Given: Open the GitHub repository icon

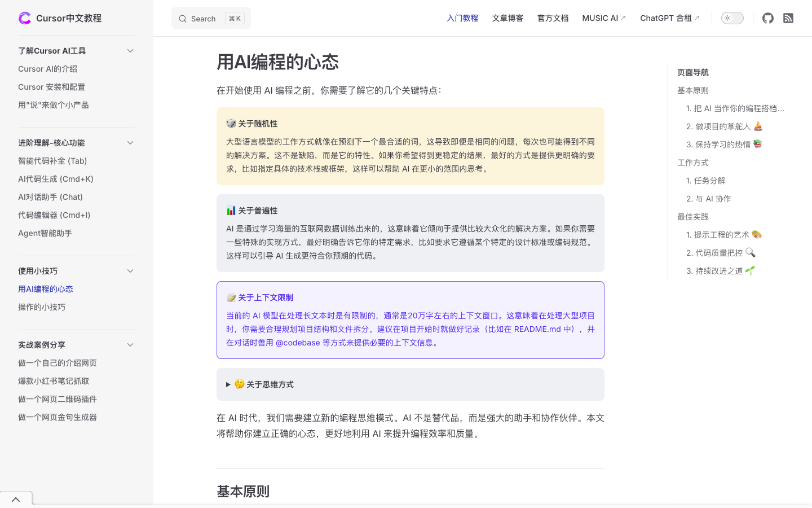Looking at the screenshot, I should click(x=768, y=18).
